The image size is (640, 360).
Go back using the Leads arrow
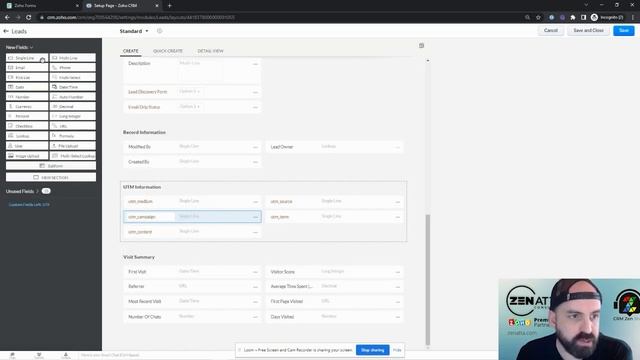(x=6, y=31)
